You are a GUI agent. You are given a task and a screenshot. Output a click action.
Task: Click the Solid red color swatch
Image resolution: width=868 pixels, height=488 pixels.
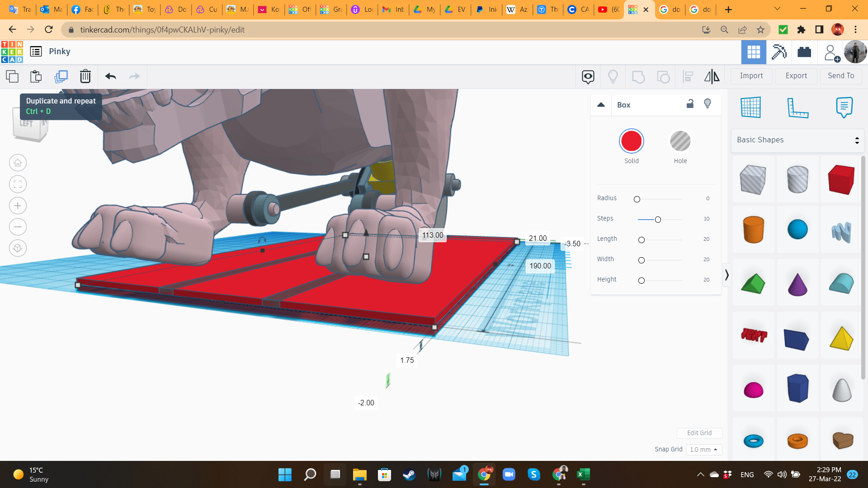(631, 141)
